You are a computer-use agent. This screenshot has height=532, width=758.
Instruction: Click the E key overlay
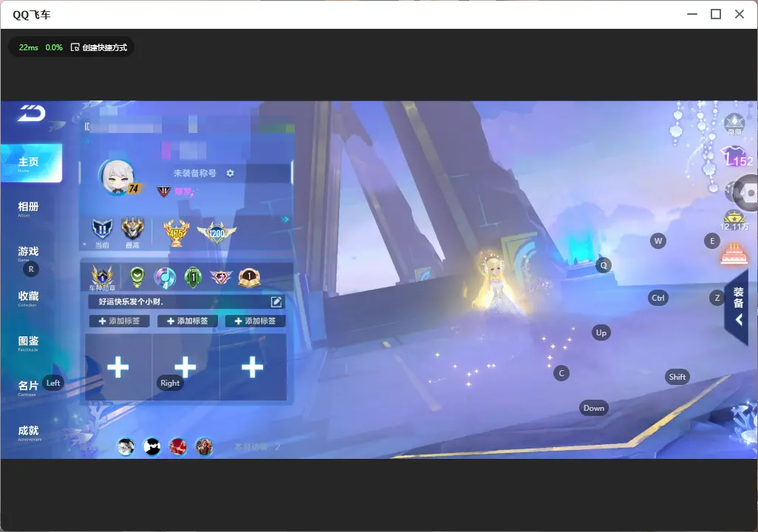[712, 241]
